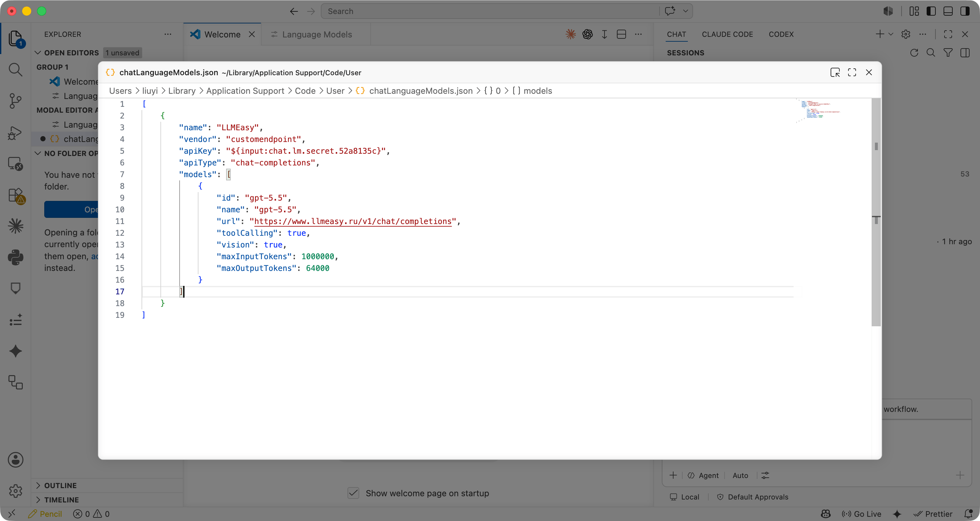
Task: Open Run and Debug view
Action: click(x=15, y=133)
